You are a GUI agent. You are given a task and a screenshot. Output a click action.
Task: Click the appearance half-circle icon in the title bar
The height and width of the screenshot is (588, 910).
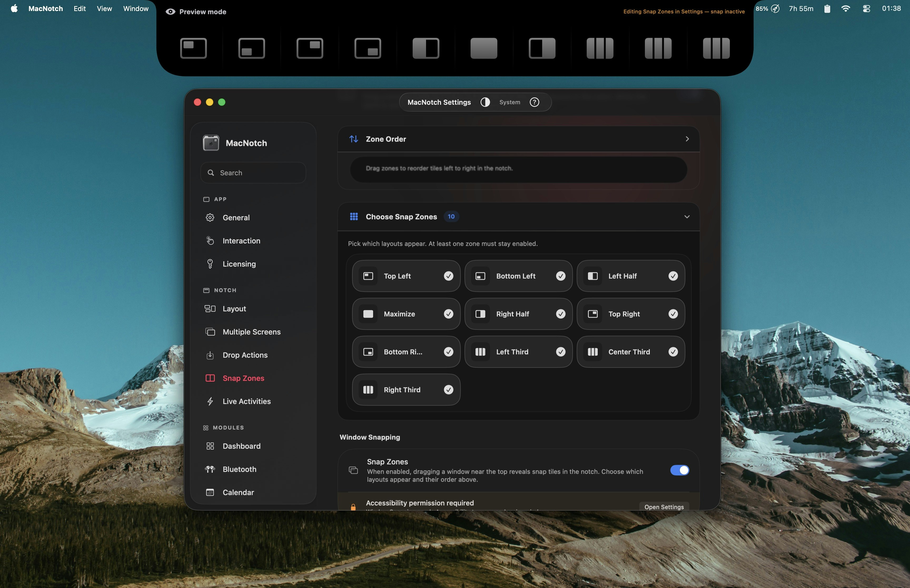(x=485, y=102)
